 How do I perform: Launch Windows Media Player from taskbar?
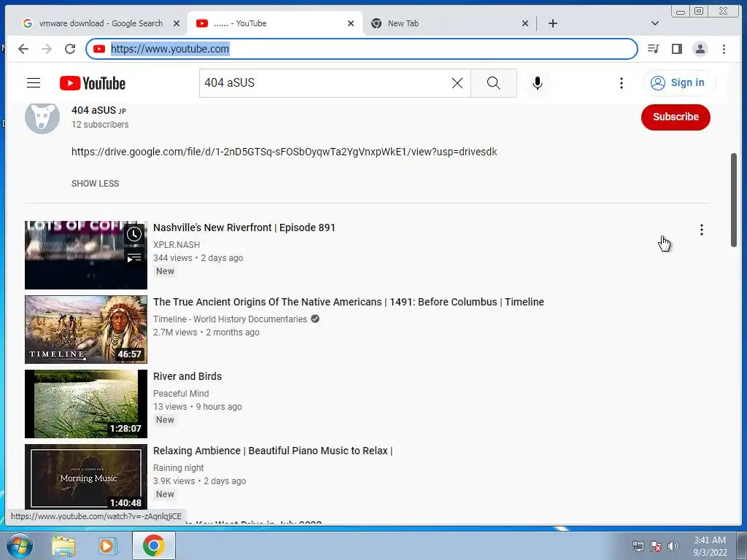(x=108, y=545)
